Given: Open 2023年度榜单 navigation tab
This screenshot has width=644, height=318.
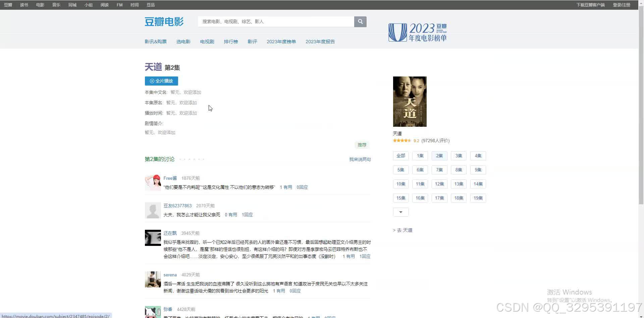Looking at the screenshot, I should [x=281, y=42].
